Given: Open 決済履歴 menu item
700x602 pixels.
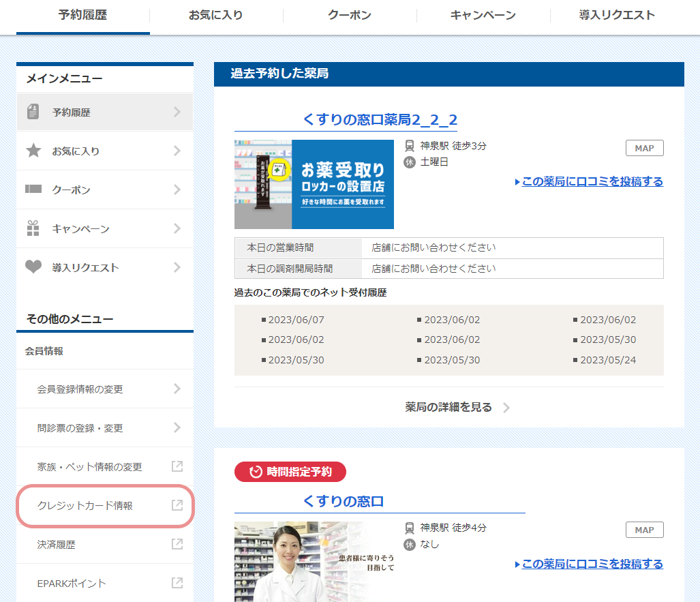Looking at the screenshot, I should tap(105, 544).
